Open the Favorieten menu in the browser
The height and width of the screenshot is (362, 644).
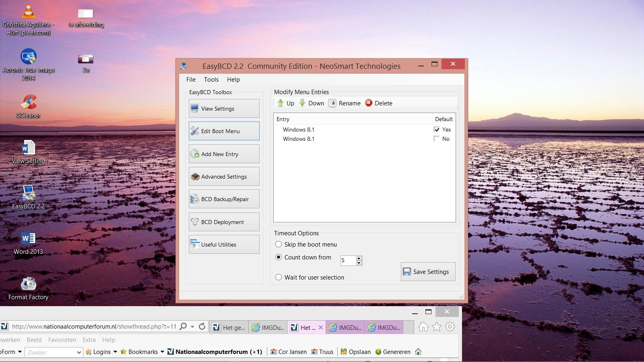[x=62, y=340]
